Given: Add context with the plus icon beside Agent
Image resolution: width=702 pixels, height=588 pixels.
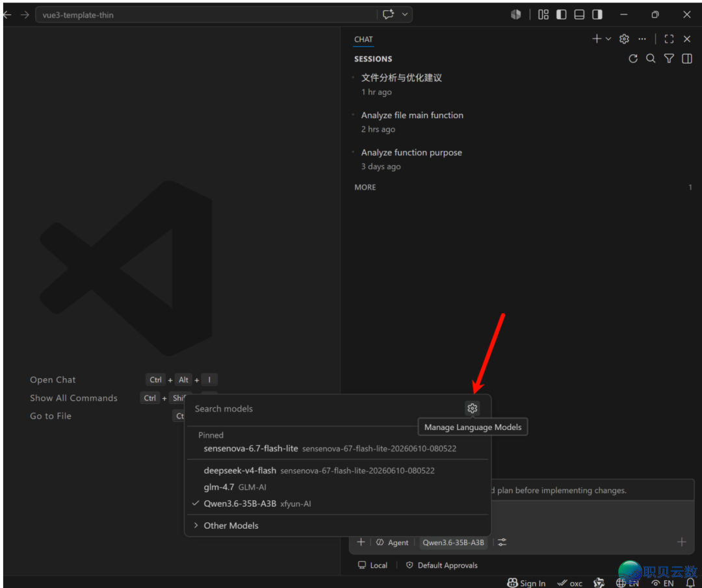Looking at the screenshot, I should pos(361,542).
